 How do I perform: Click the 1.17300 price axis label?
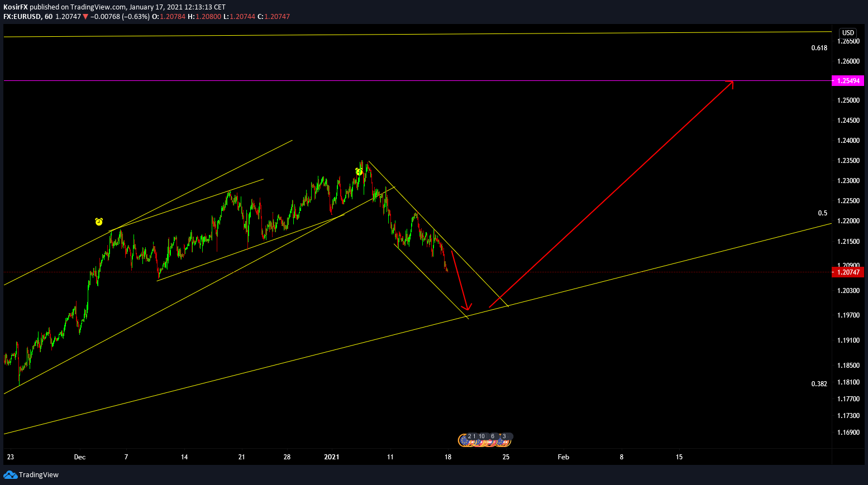pyautogui.click(x=848, y=416)
